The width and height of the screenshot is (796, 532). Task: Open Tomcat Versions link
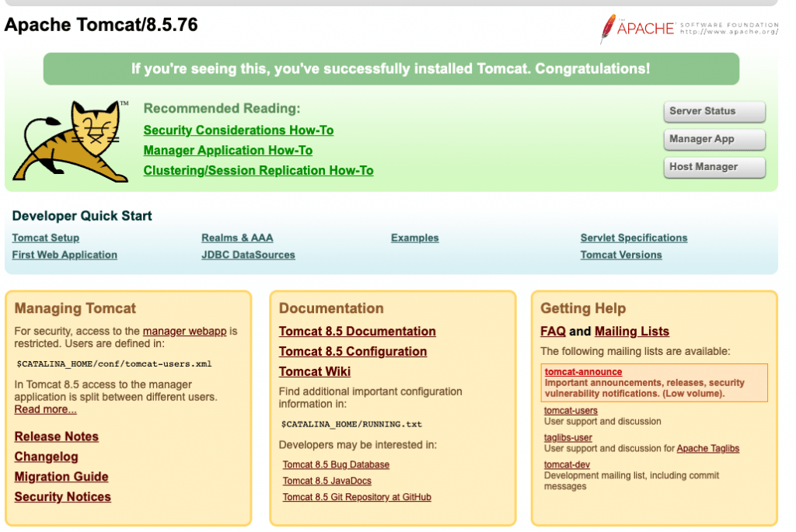621,255
